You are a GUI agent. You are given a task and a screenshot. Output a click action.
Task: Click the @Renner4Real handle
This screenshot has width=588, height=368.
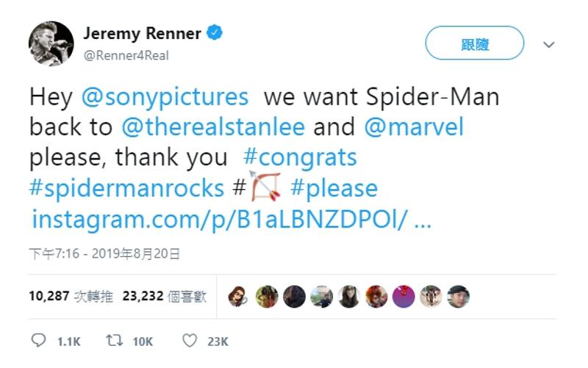point(126,55)
